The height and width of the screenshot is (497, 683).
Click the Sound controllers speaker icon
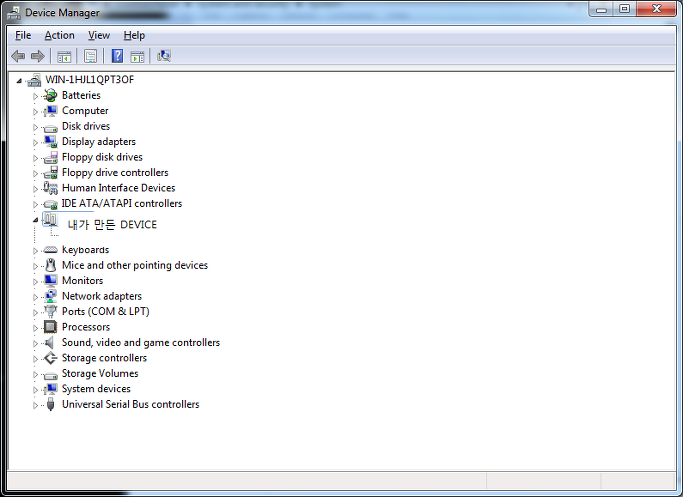click(x=50, y=342)
